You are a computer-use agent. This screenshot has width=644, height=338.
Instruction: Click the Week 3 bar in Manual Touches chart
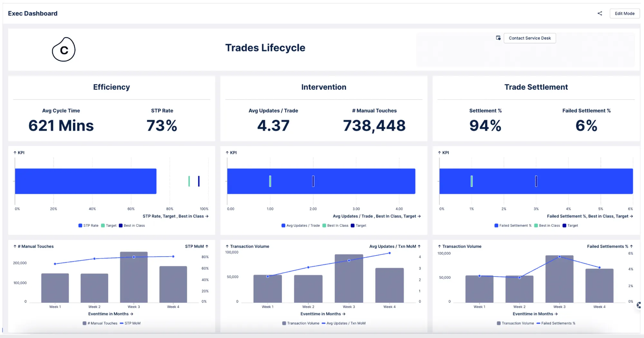pos(134,277)
